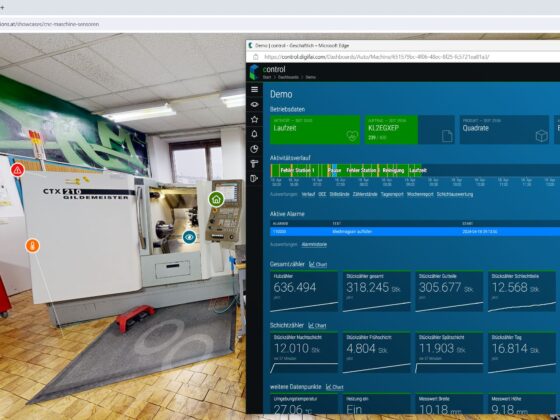560x420 pixels.
Task: Open Stückzähler Schlechtteile 12.568 tile
Action: click(x=522, y=291)
